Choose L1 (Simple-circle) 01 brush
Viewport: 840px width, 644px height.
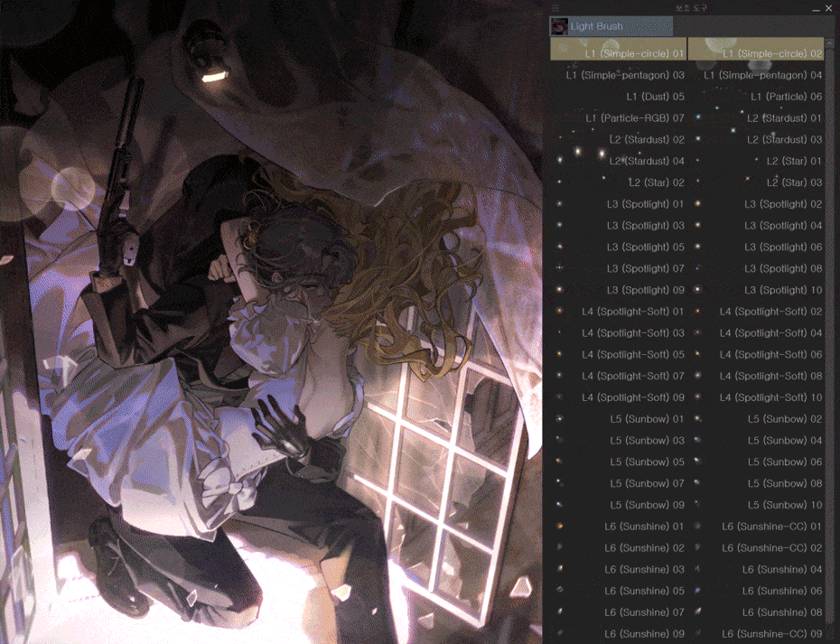click(x=619, y=54)
